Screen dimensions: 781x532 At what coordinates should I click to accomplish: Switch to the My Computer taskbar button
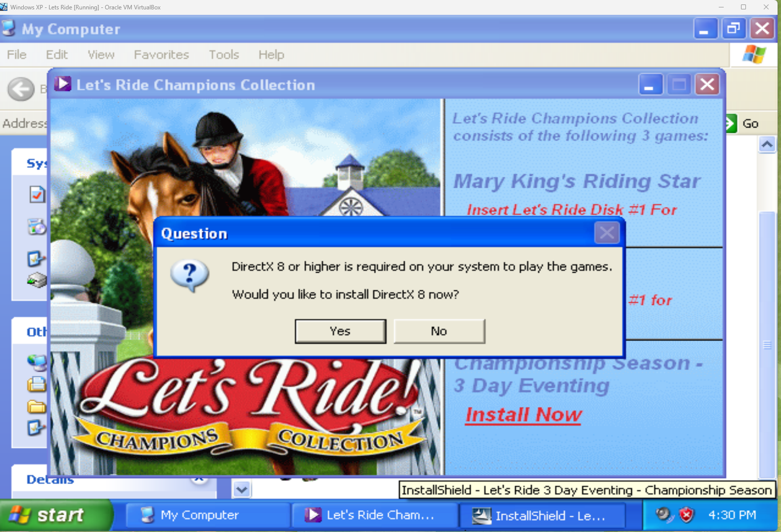click(207, 515)
